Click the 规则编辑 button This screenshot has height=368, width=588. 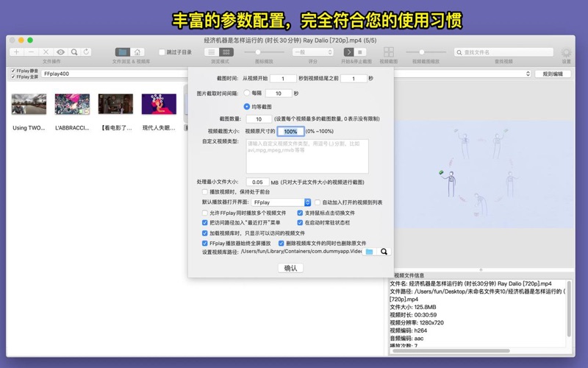[553, 74]
